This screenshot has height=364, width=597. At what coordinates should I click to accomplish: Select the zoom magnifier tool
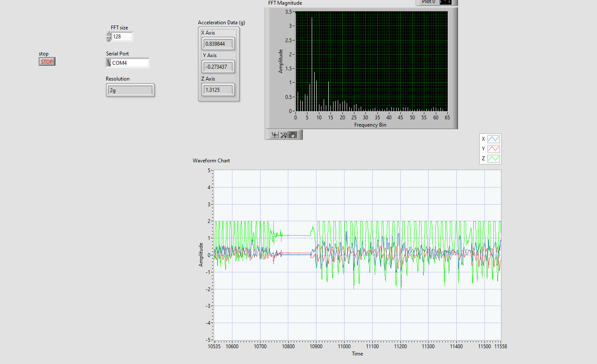coord(284,134)
